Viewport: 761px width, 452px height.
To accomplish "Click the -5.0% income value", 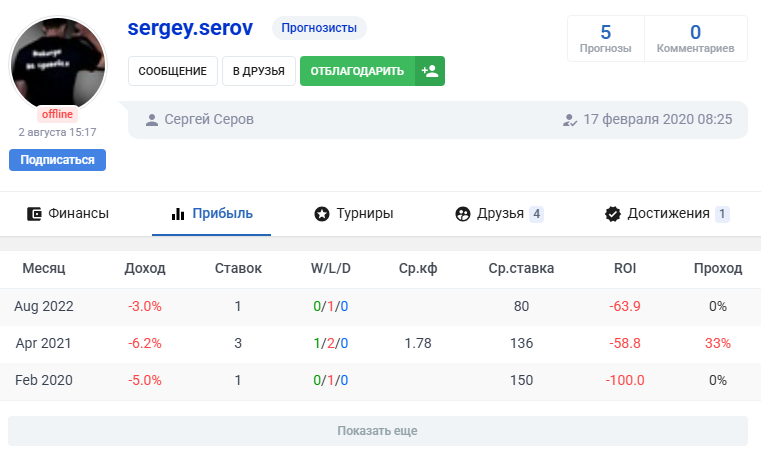I will (145, 380).
